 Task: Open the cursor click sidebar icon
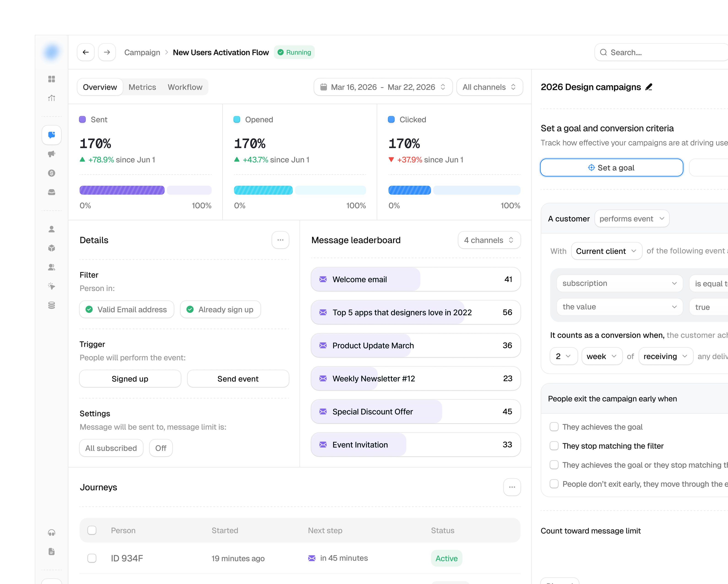click(51, 286)
